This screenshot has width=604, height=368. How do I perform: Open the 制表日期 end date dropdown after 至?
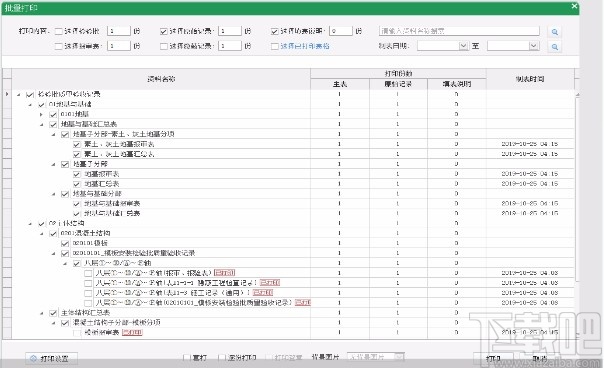pos(534,46)
